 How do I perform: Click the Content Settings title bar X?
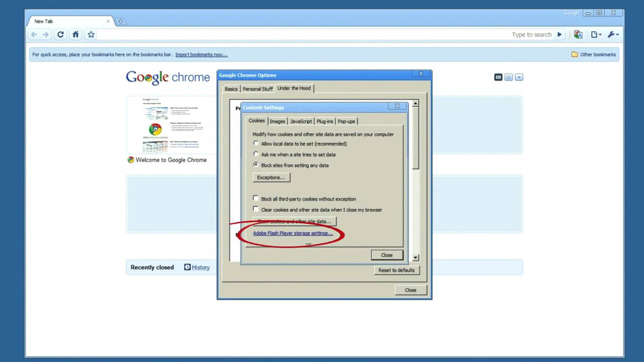[x=397, y=106]
